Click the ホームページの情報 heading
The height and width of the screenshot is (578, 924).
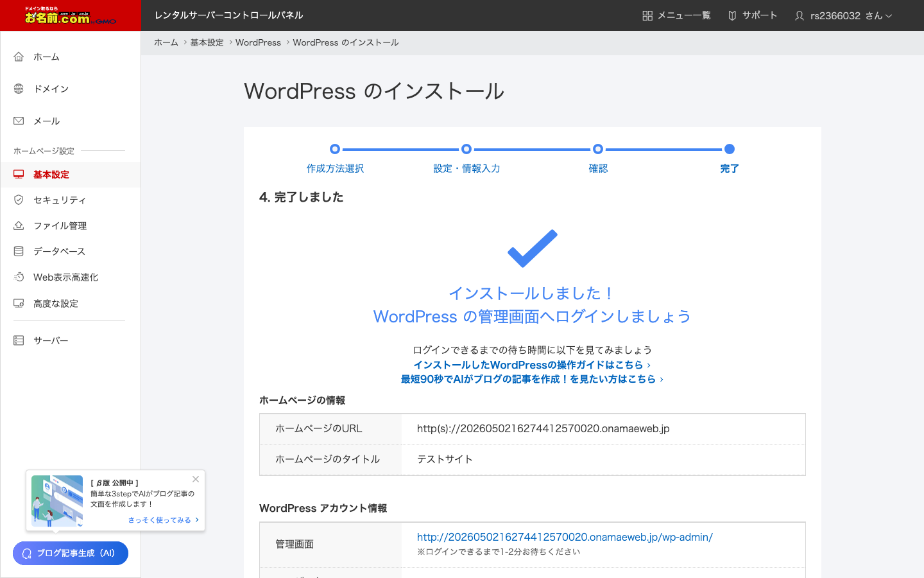click(302, 400)
